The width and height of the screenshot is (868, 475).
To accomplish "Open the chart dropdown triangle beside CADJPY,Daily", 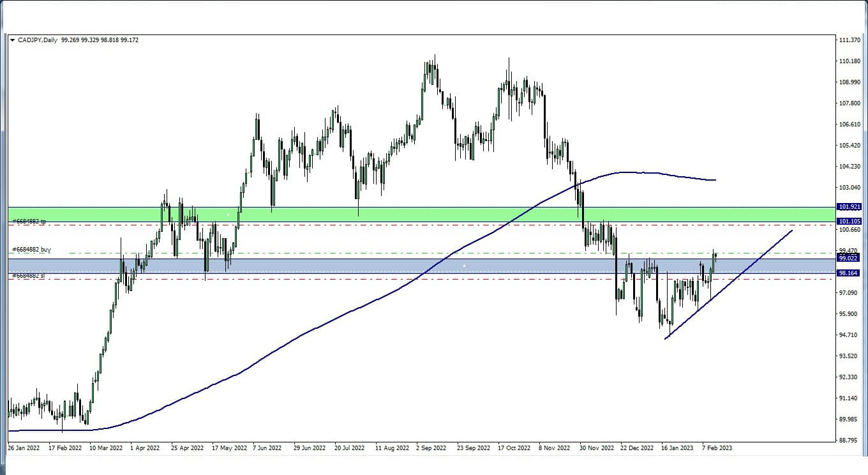I will coord(12,40).
